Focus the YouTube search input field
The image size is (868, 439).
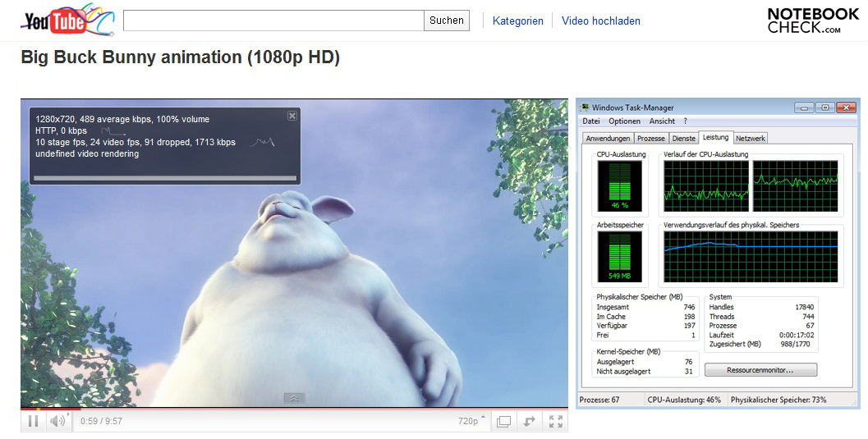pyautogui.click(x=273, y=21)
